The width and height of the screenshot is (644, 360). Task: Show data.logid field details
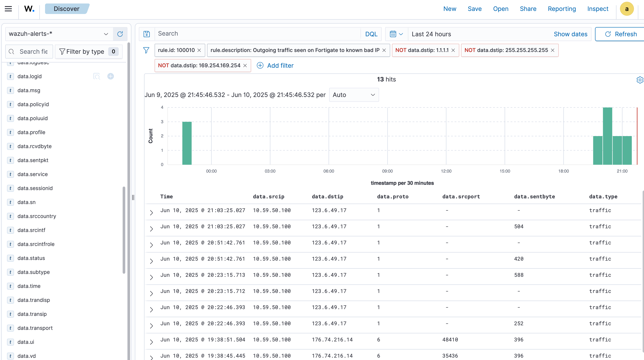pyautogui.click(x=97, y=76)
